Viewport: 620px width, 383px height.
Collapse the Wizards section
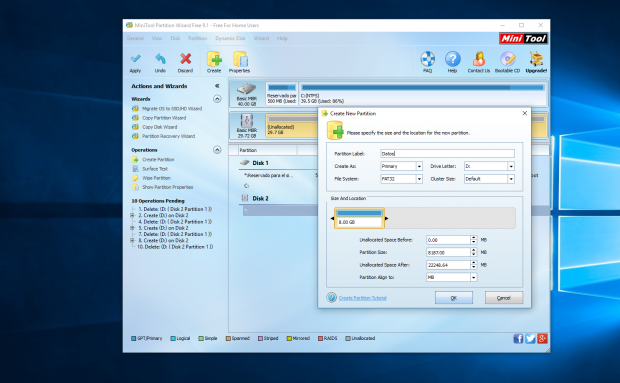click(217, 99)
